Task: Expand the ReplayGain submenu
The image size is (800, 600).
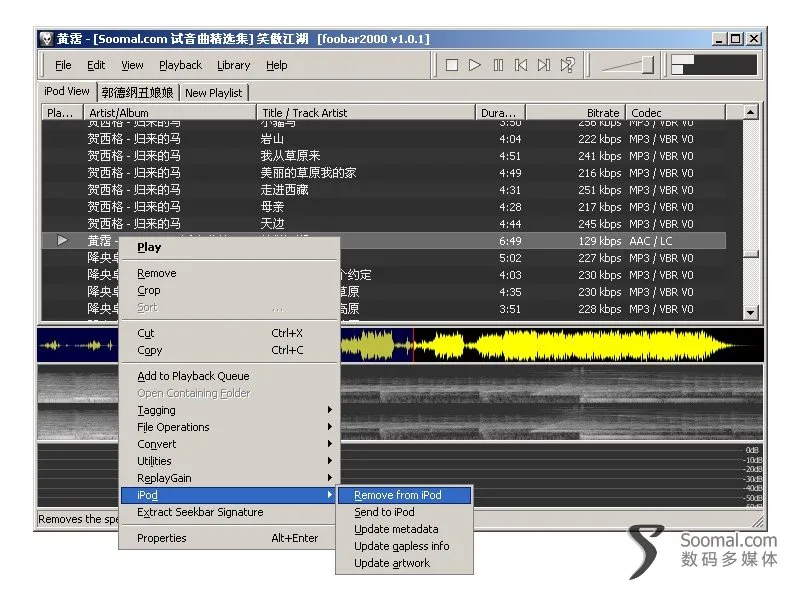Action: pos(230,478)
